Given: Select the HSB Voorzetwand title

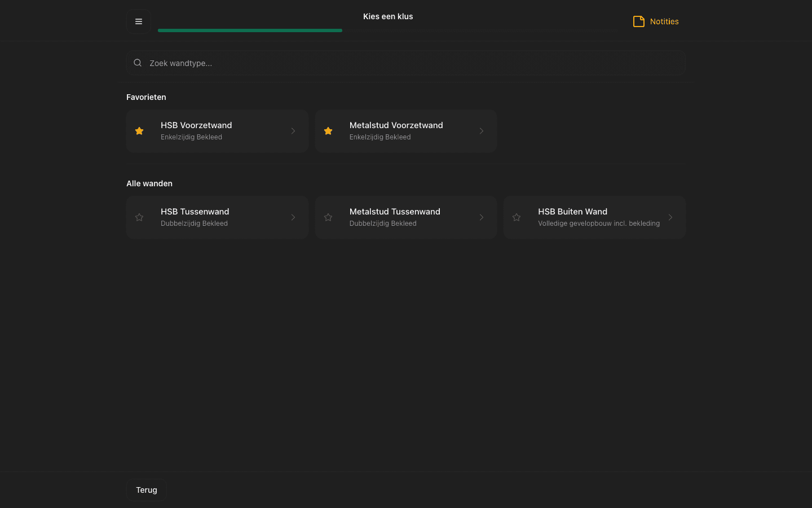Looking at the screenshot, I should click(x=196, y=125).
